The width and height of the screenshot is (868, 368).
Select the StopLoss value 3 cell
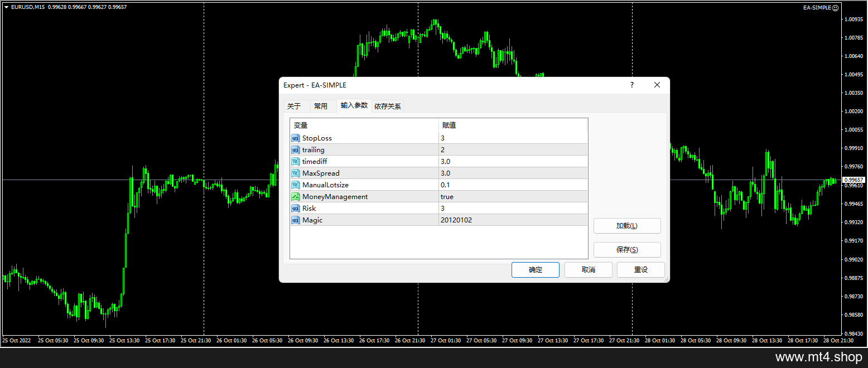(x=513, y=138)
